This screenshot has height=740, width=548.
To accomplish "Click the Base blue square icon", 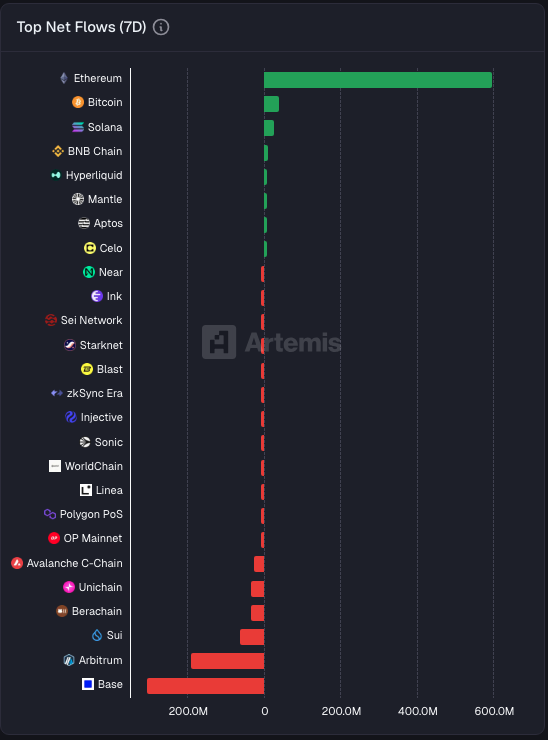I will pyautogui.click(x=88, y=684).
